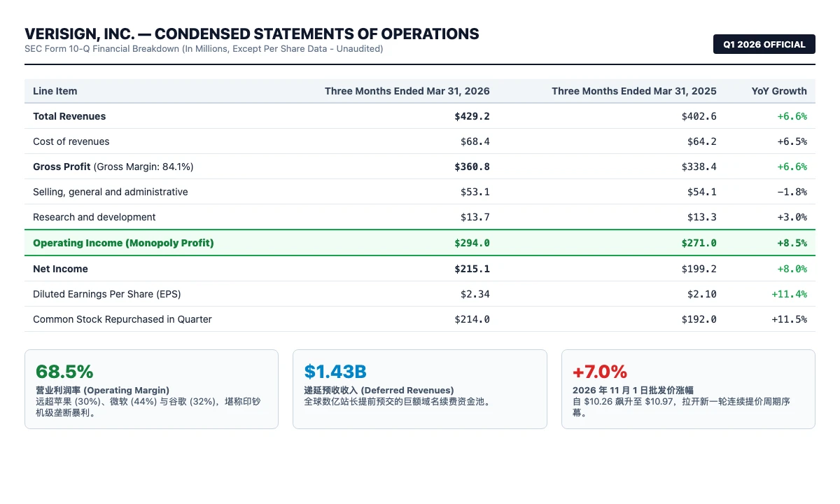Click the +3.0% growth cell

(x=792, y=217)
